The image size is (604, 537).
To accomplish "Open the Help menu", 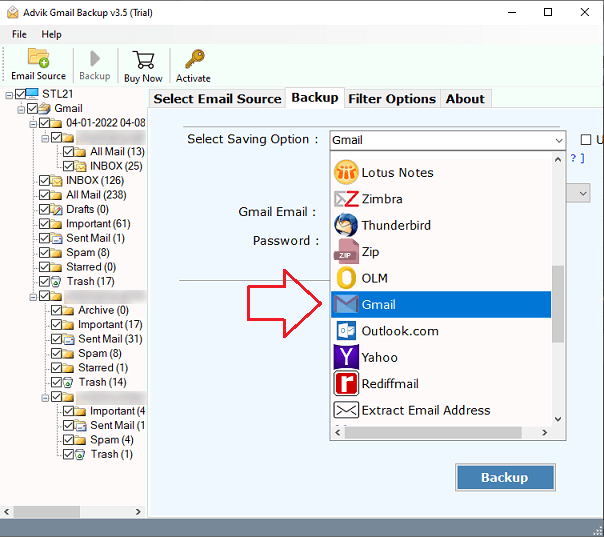I will click(x=51, y=34).
